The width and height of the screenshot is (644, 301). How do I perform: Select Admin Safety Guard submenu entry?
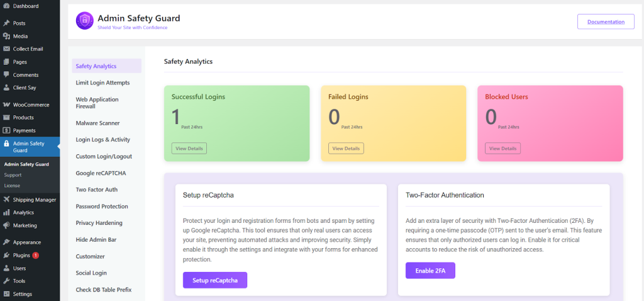pos(26,164)
